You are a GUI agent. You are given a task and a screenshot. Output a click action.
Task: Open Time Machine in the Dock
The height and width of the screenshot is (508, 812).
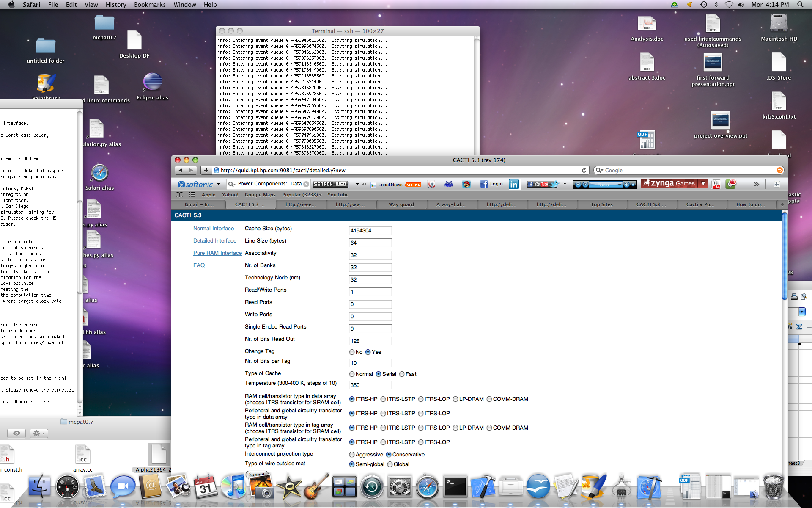[372, 486]
